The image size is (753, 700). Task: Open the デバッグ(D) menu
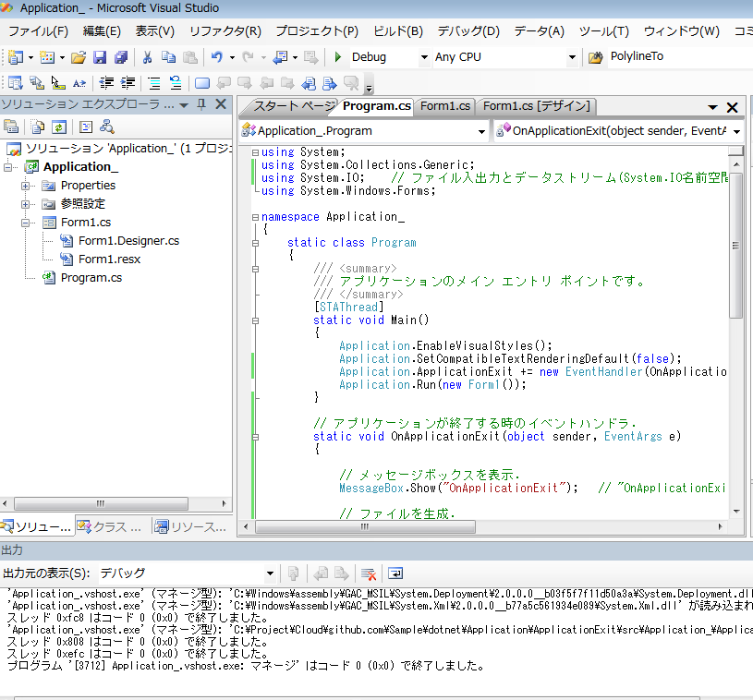pos(468,31)
